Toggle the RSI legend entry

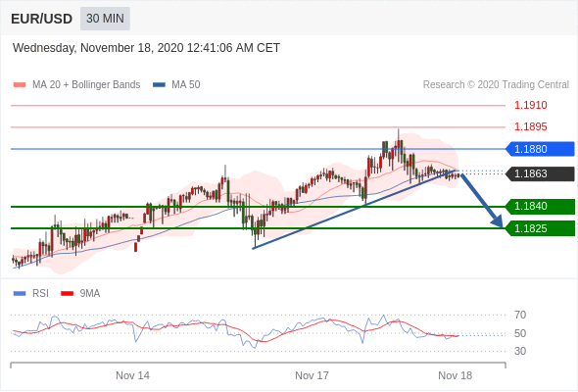coord(31,294)
